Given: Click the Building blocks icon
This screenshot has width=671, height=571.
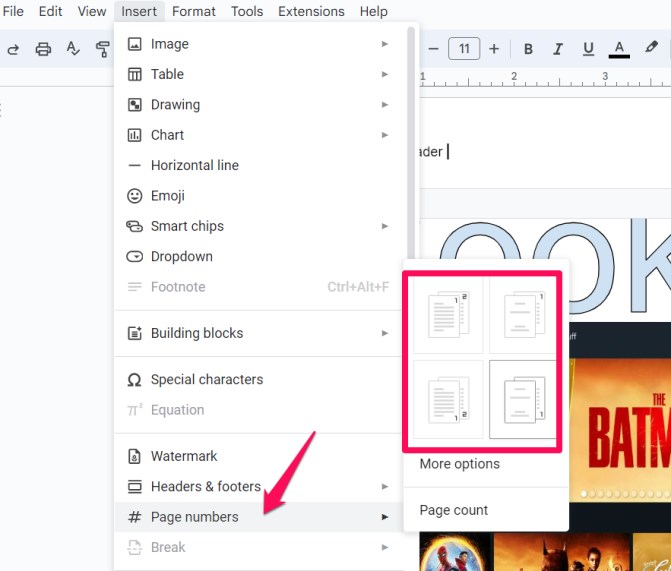Looking at the screenshot, I should 134,333.
